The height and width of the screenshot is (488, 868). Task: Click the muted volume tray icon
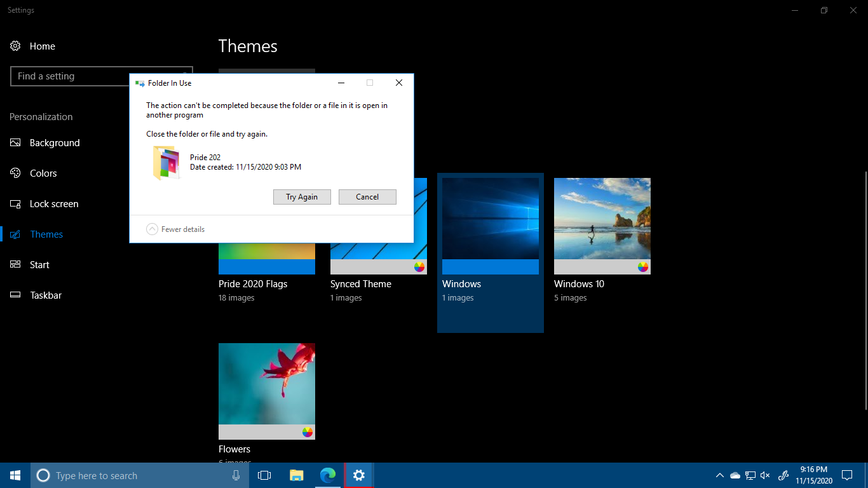click(765, 475)
